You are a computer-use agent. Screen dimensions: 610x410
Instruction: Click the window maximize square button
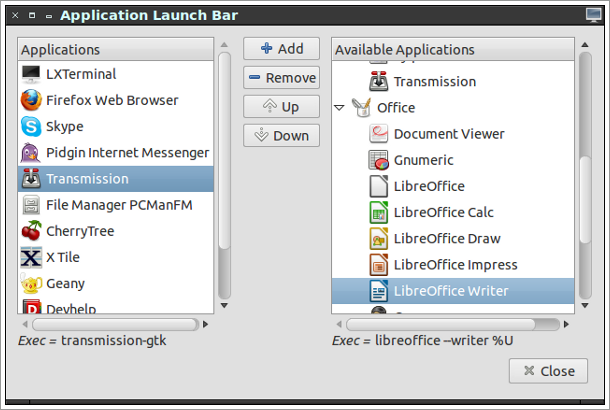(x=32, y=16)
